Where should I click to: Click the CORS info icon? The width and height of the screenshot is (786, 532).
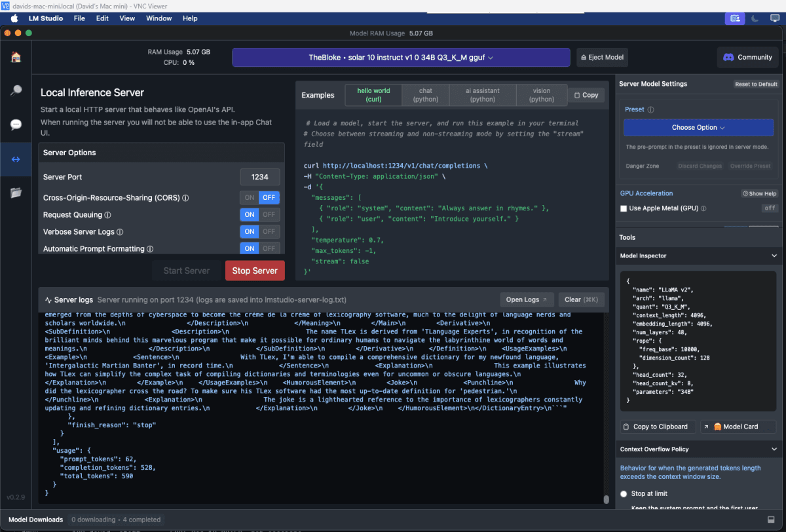pos(185,198)
